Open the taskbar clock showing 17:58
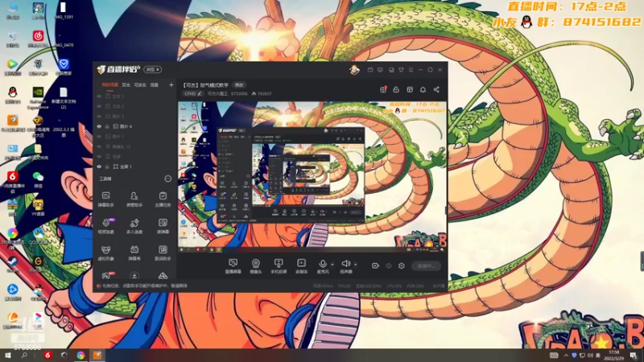Screen dimensions: 644x362 point(614,356)
